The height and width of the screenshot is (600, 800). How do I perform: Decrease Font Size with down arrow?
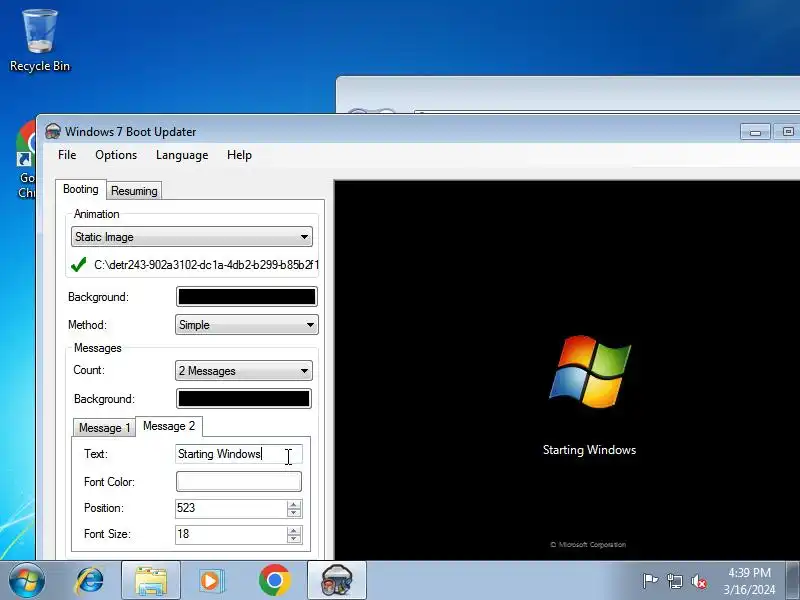tap(294, 539)
